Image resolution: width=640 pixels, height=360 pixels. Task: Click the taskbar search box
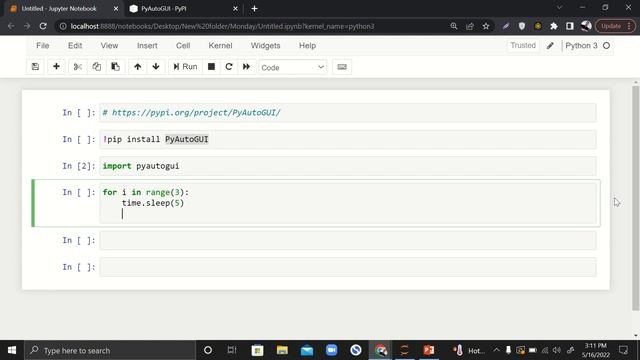(x=111, y=350)
